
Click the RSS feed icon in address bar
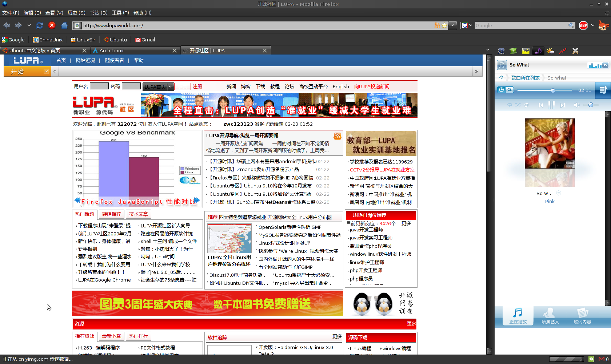(x=437, y=25)
